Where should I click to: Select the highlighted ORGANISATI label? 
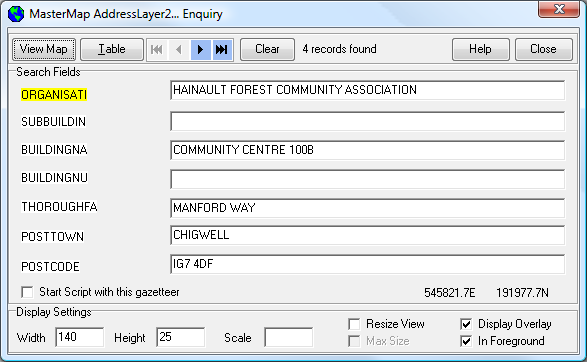click(x=54, y=95)
